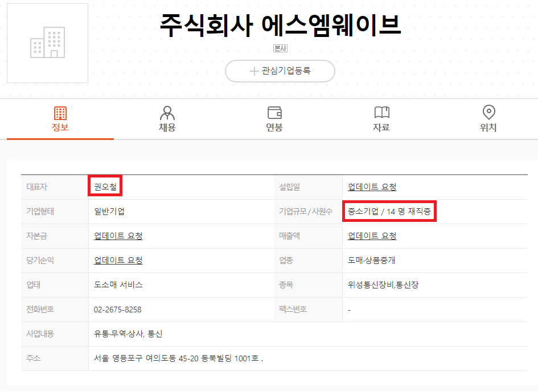Click the 설립일 label
The width and height of the screenshot is (538, 392).
[289, 187]
